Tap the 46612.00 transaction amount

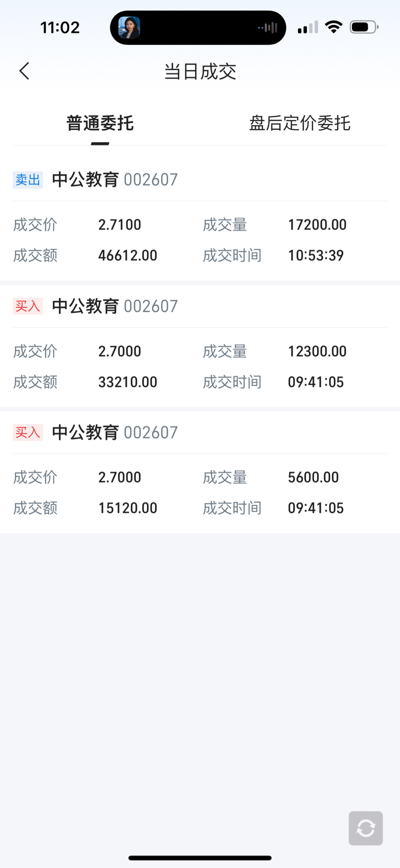pyautogui.click(x=128, y=255)
